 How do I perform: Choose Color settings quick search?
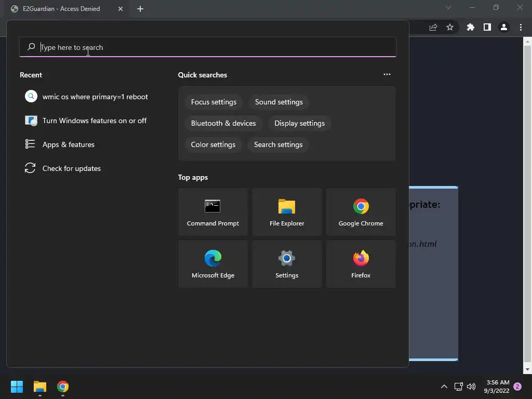[x=213, y=145]
